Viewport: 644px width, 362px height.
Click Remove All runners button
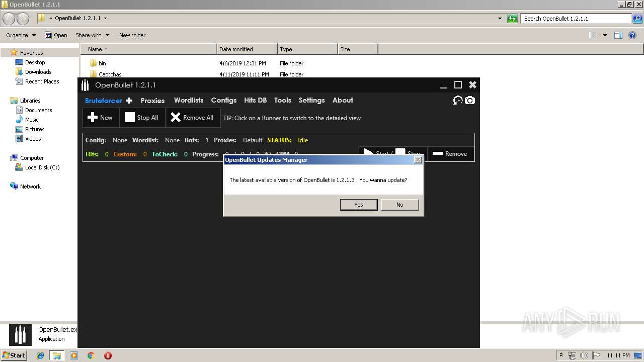coord(193,118)
